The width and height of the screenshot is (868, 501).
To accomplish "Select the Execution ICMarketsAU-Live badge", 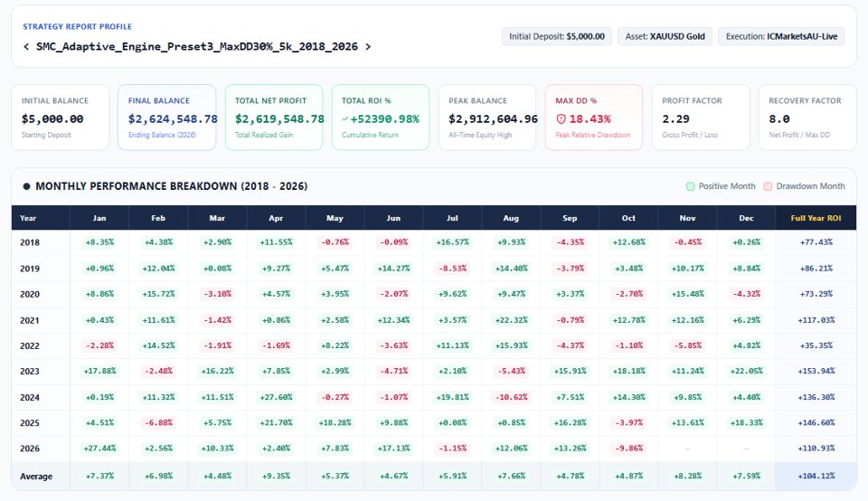I will (x=781, y=36).
